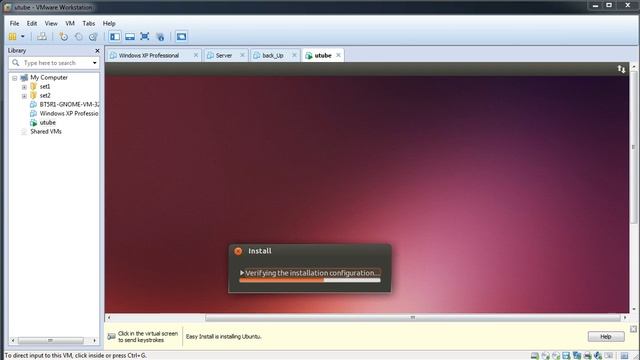
Task: Toggle the console view button
Action: 181,37
